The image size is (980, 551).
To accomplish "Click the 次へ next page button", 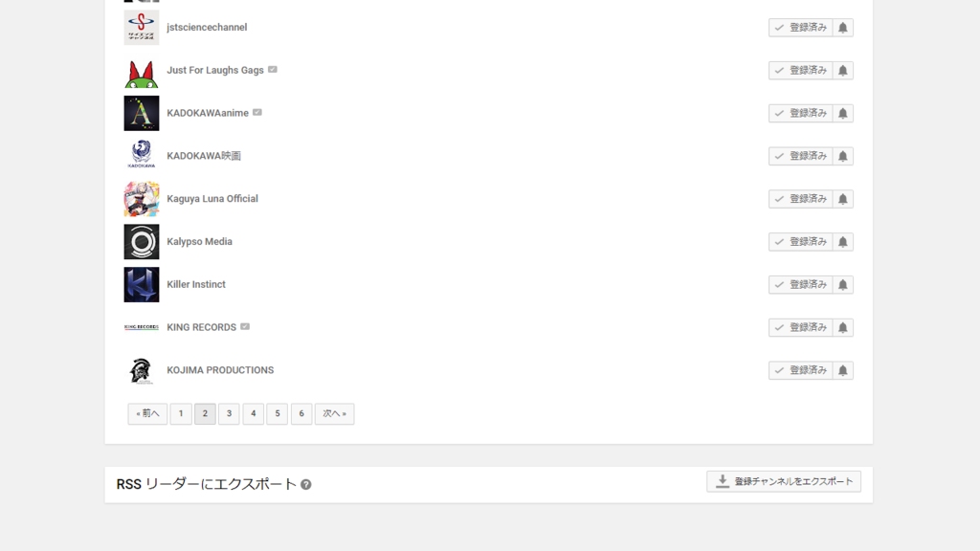I will pos(334,413).
